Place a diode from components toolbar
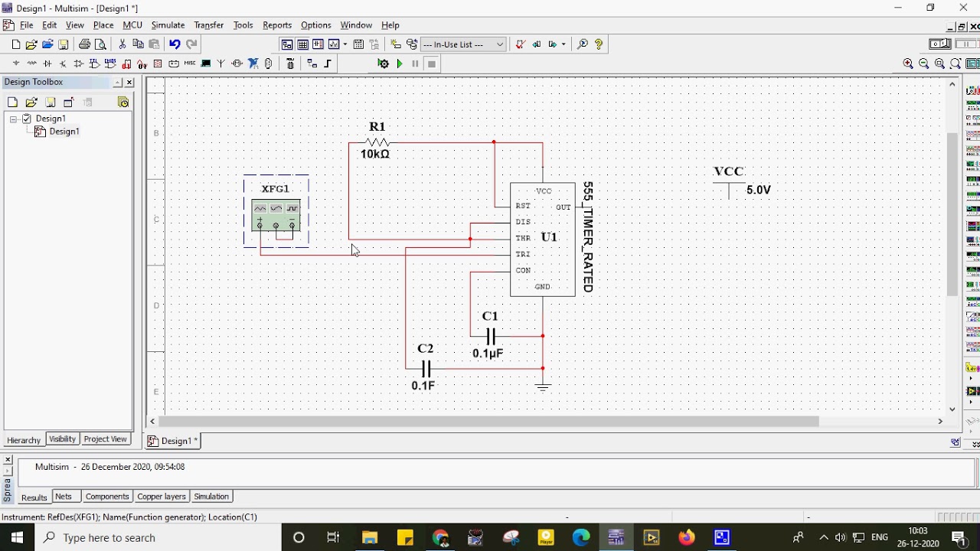The width and height of the screenshot is (980, 551). (x=47, y=64)
